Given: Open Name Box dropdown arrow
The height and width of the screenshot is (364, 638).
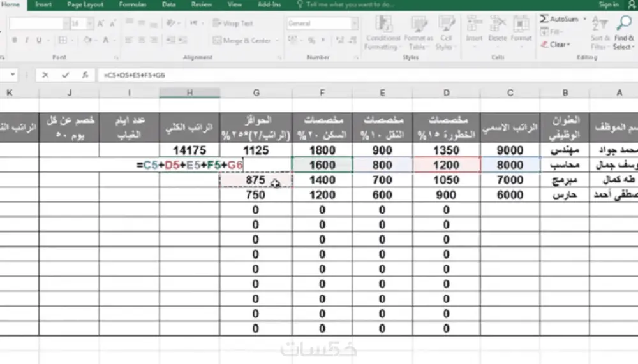Looking at the screenshot, I should pos(13,75).
